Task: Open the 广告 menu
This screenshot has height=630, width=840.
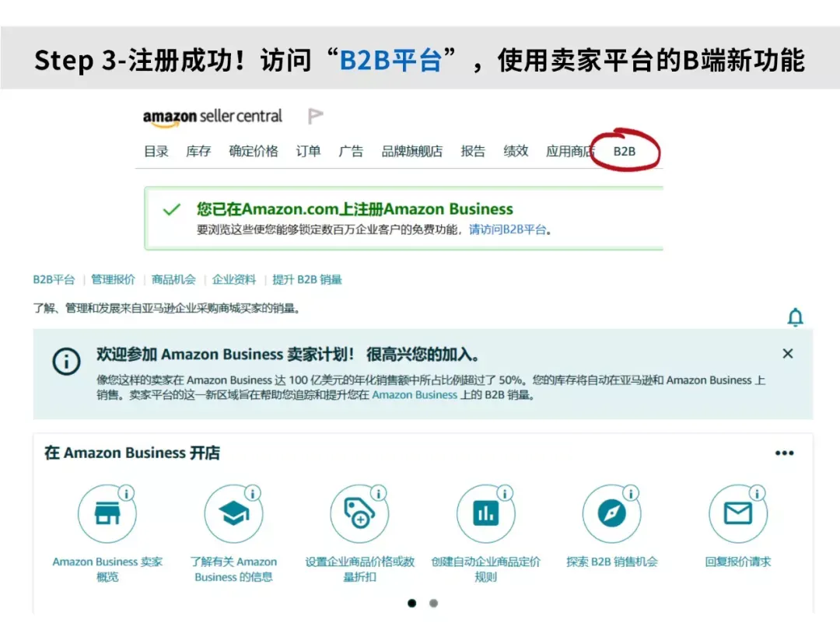Action: click(x=351, y=152)
